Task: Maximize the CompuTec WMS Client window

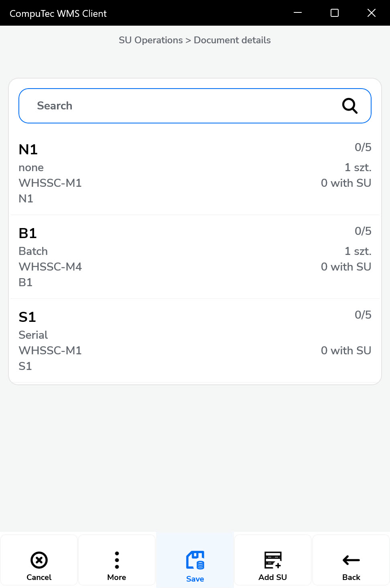Action: 335,13
